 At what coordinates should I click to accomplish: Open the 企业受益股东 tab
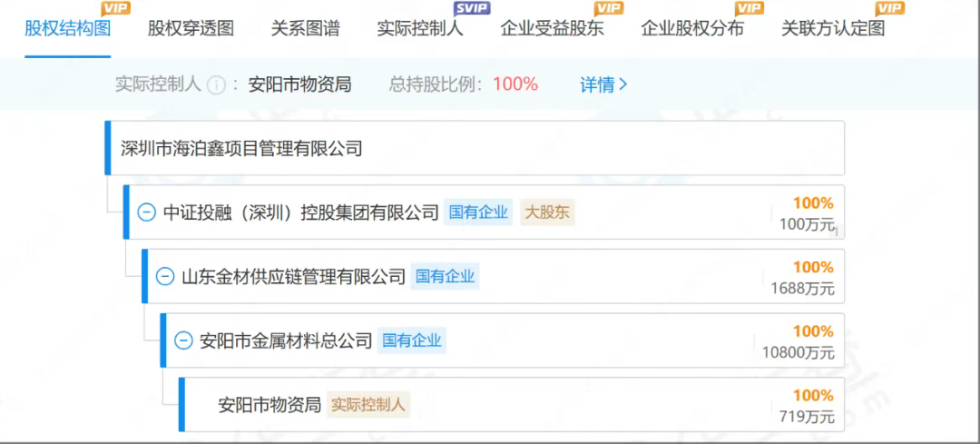click(552, 29)
